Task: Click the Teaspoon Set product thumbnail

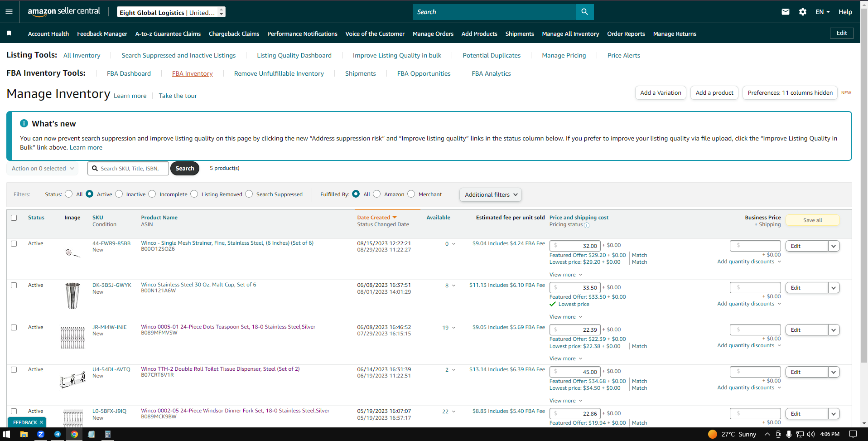Action: 72,338
